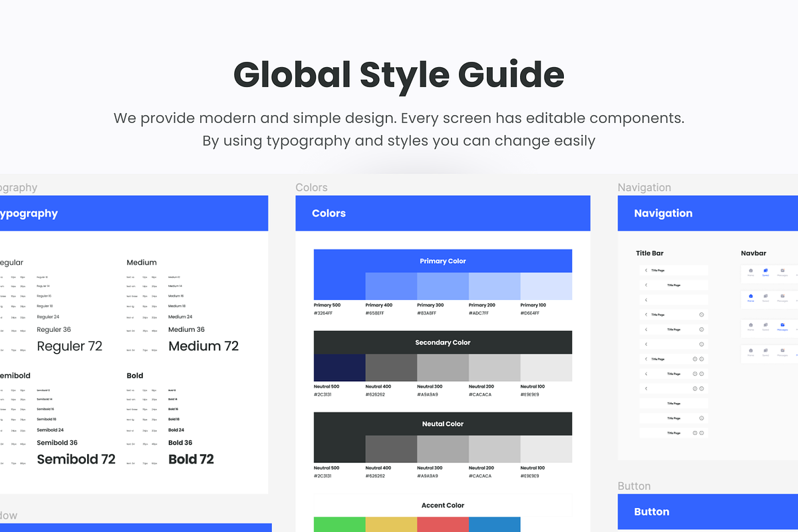Click the Secondary Color header bar
The width and height of the screenshot is (798, 532).
[x=443, y=342]
